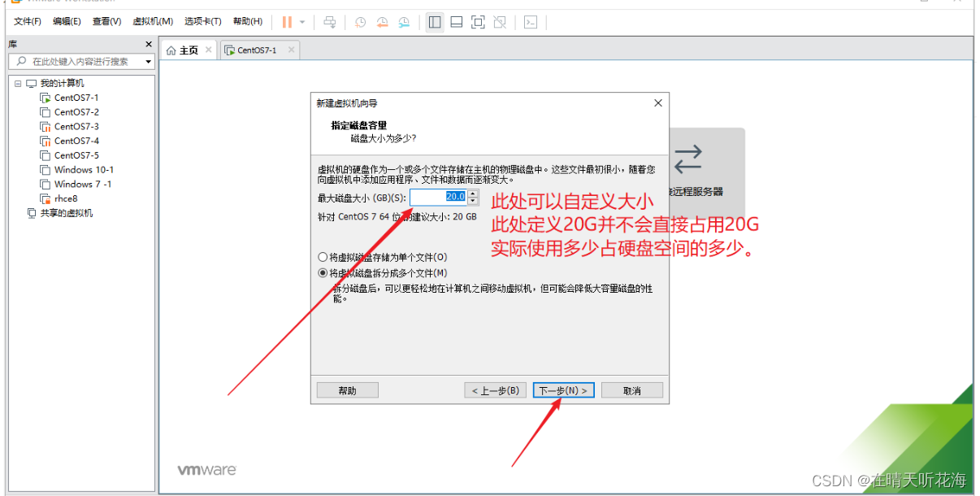The height and width of the screenshot is (496, 980).
Task: Click the suspended VM icon beside CentOS7-3
Action: 46,127
